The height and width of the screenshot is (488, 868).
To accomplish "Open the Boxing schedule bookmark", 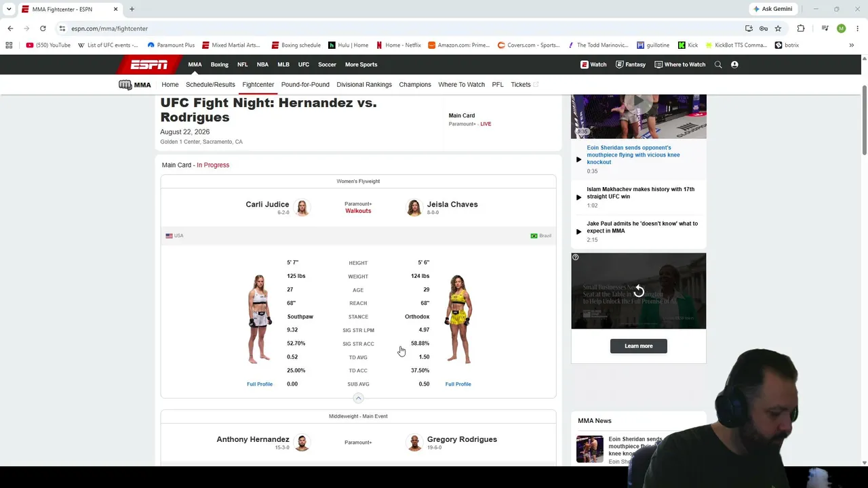I will [296, 45].
